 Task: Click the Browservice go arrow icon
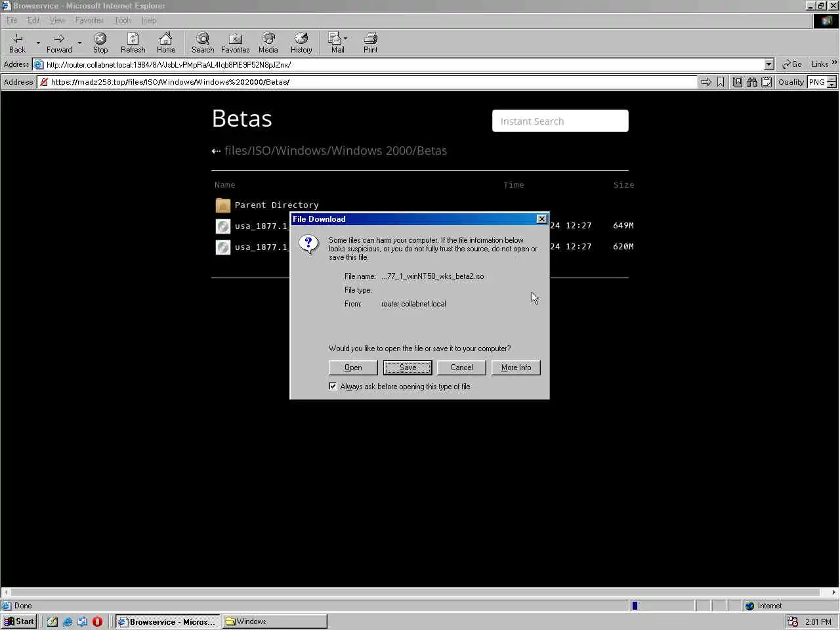[x=706, y=82]
